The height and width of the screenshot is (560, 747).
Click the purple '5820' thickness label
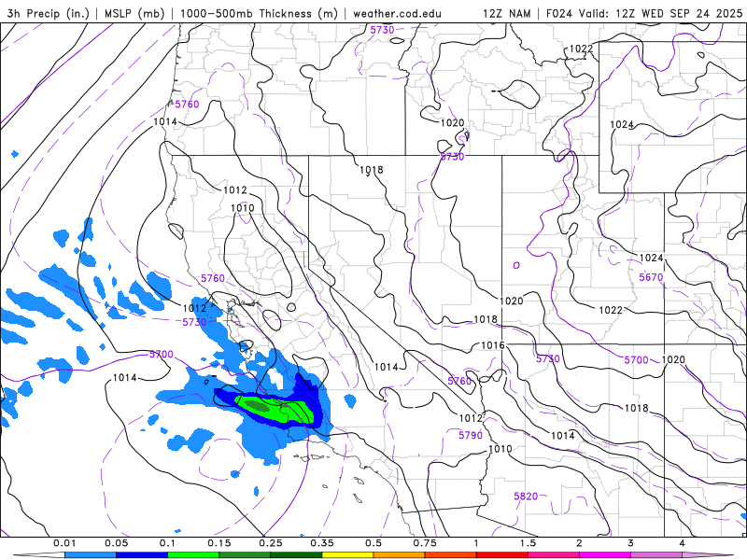click(526, 497)
